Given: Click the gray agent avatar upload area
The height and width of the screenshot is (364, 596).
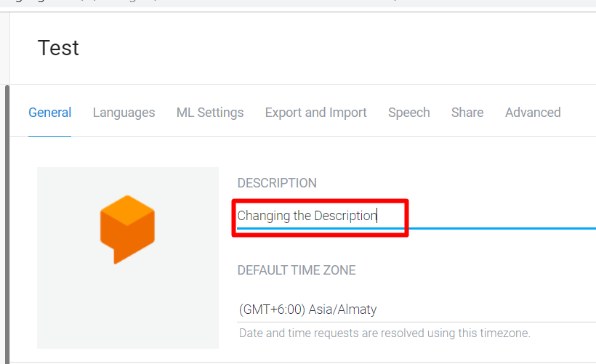Looking at the screenshot, I should pos(128,258).
